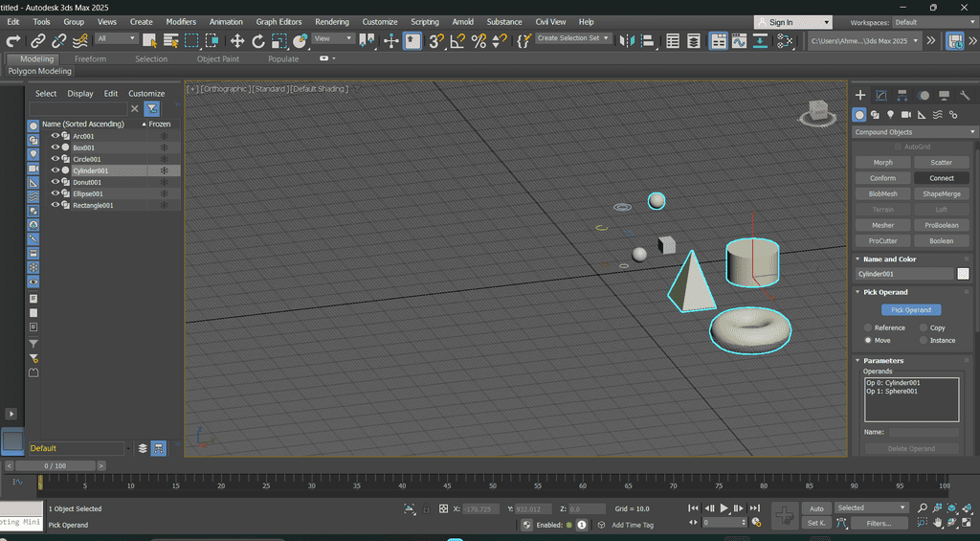Viewport: 980px width, 541px height.
Task: Hide Box001 with its eye icon
Action: 55,147
